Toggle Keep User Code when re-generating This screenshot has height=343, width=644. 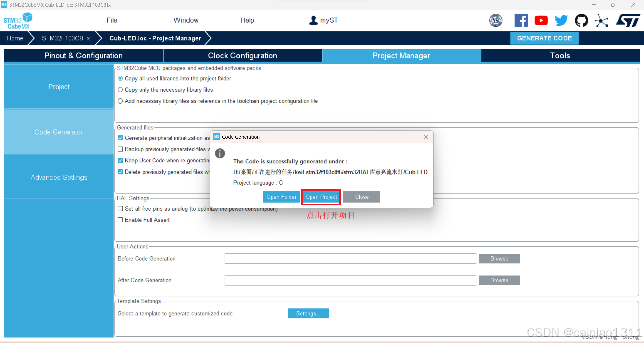click(x=120, y=160)
